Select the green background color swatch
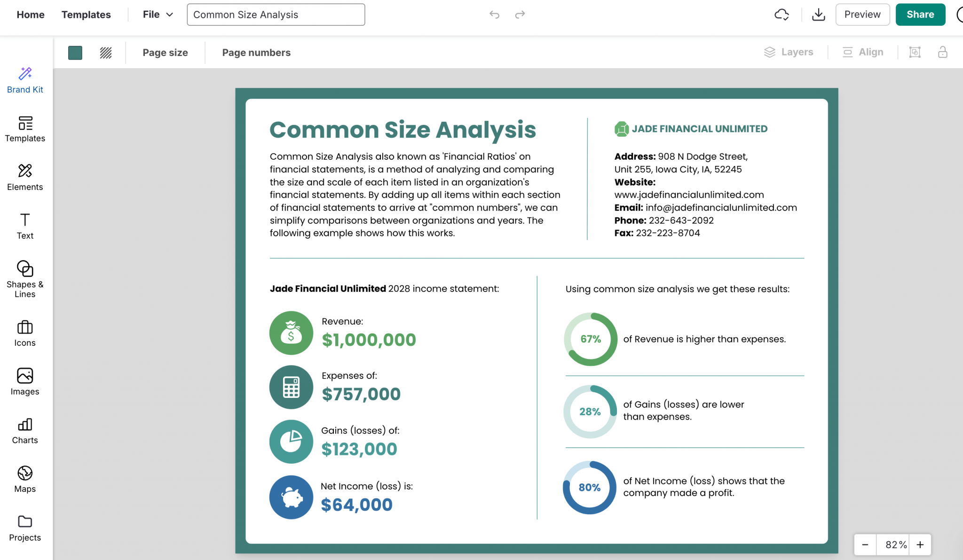The width and height of the screenshot is (963, 560). 75,53
